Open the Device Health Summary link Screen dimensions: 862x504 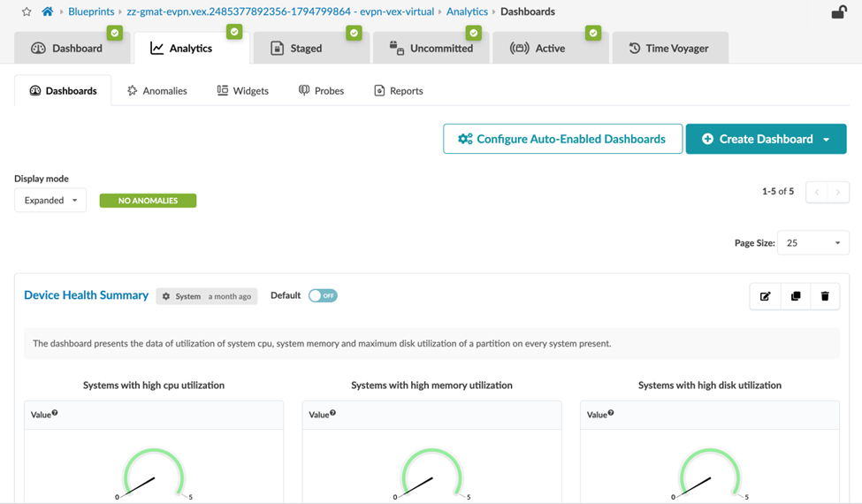coord(86,295)
